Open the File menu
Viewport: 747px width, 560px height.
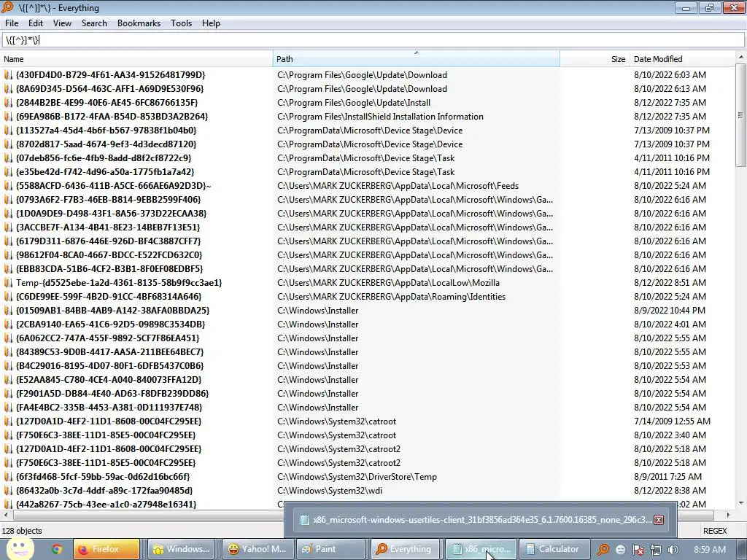click(x=12, y=23)
